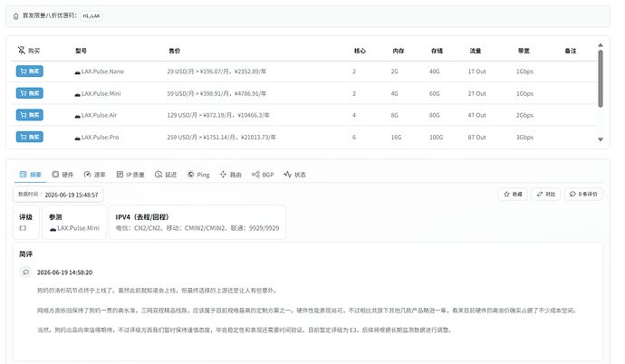Click the 对比 compare button

point(545,194)
